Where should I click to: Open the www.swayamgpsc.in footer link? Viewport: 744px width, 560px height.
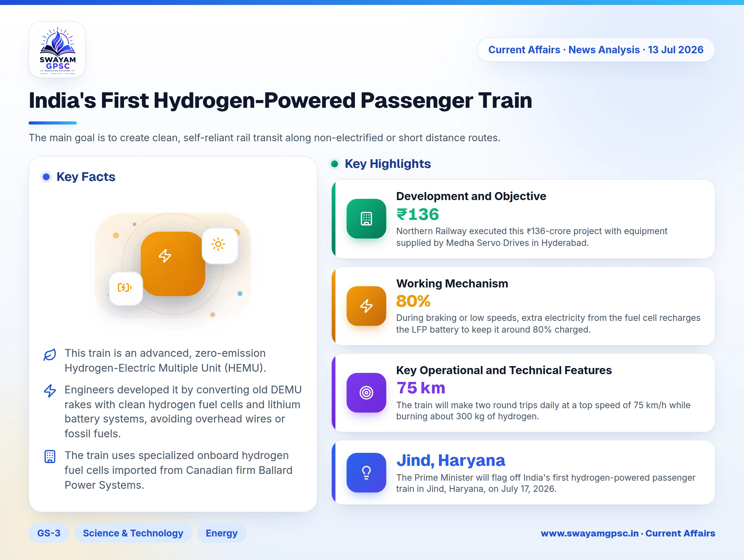pyautogui.click(x=628, y=533)
